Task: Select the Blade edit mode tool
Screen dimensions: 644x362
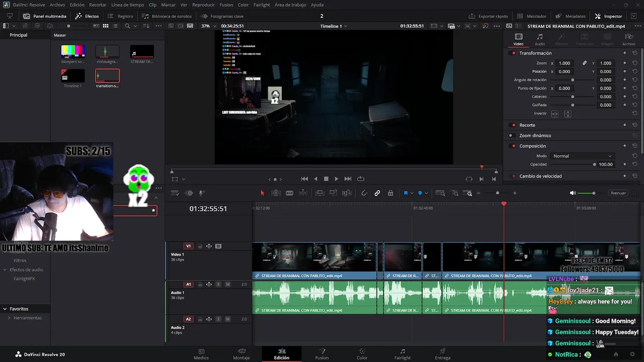Action: point(289,193)
